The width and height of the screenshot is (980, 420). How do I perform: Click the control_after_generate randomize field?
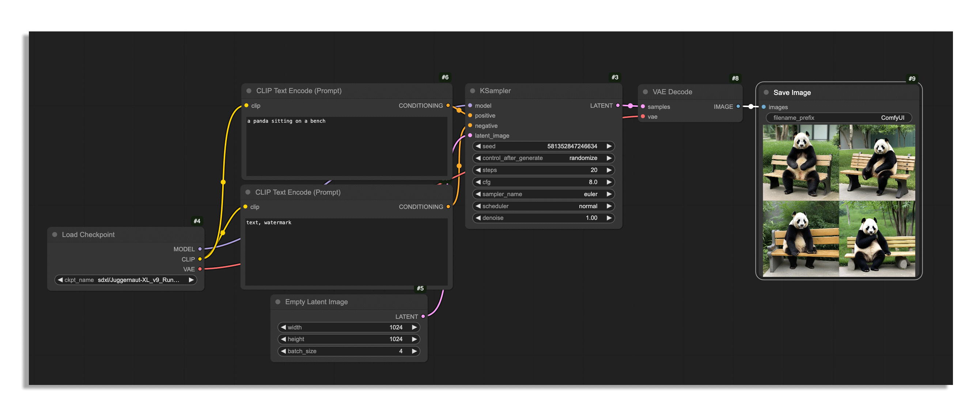543,158
